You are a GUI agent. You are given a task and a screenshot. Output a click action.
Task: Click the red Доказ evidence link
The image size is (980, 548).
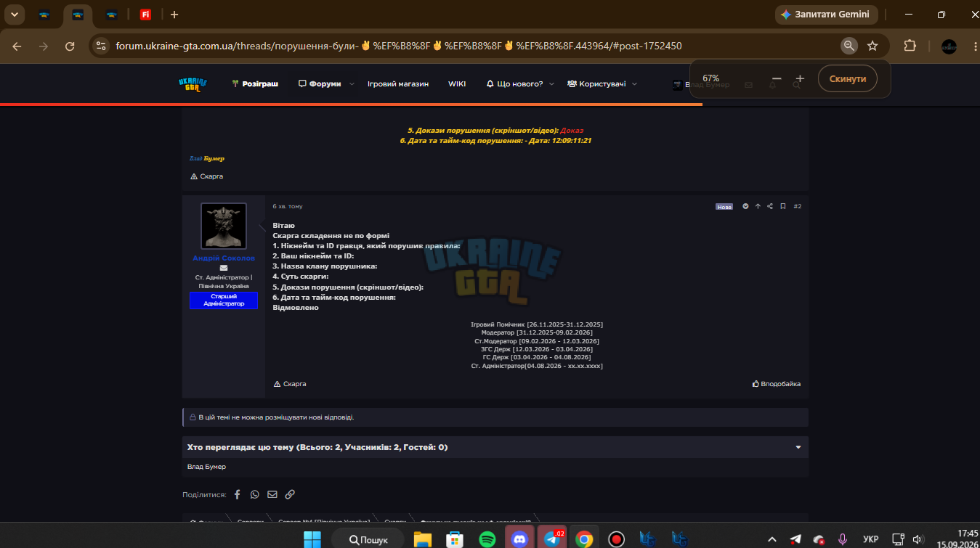tap(572, 131)
